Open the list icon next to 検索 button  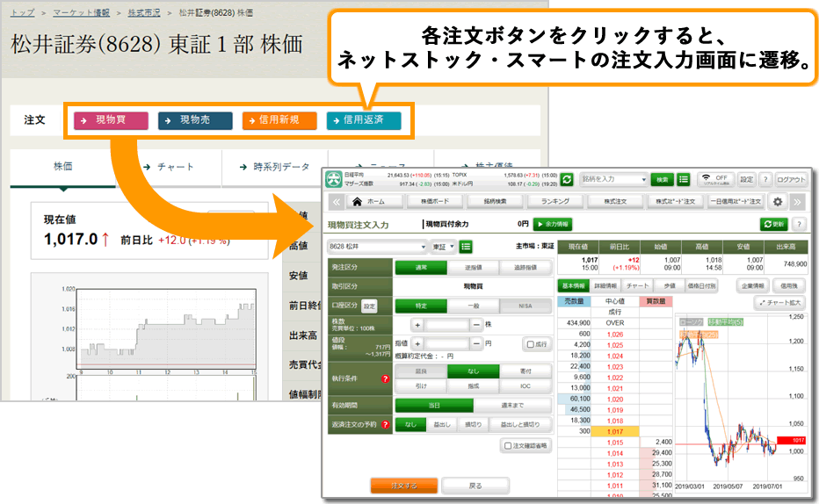683,179
